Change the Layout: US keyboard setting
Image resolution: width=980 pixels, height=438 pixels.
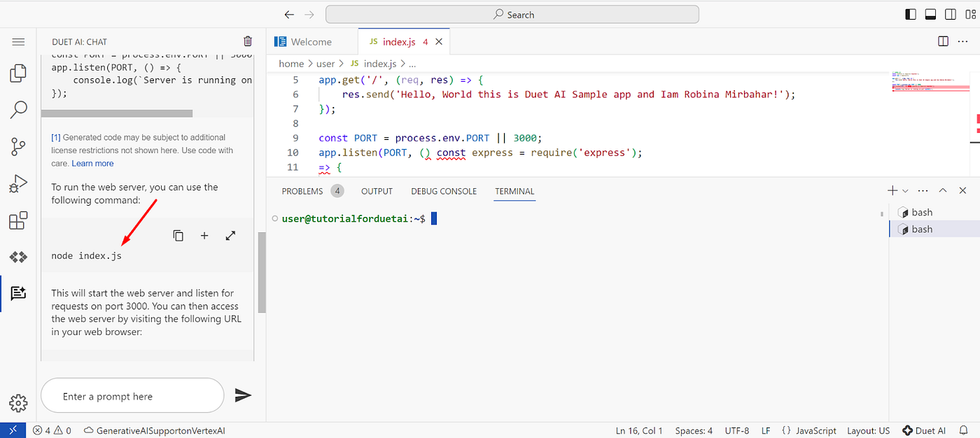click(x=869, y=430)
